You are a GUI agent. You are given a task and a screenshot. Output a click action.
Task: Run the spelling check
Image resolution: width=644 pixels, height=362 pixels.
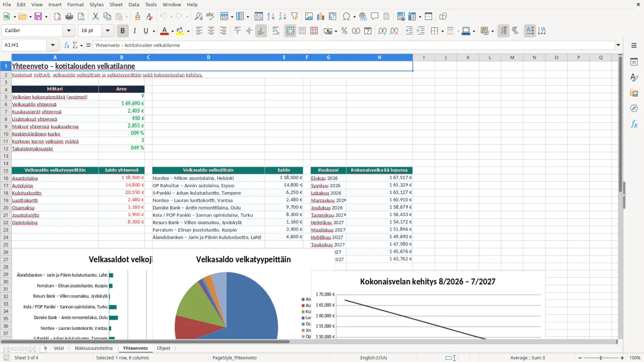click(210, 17)
